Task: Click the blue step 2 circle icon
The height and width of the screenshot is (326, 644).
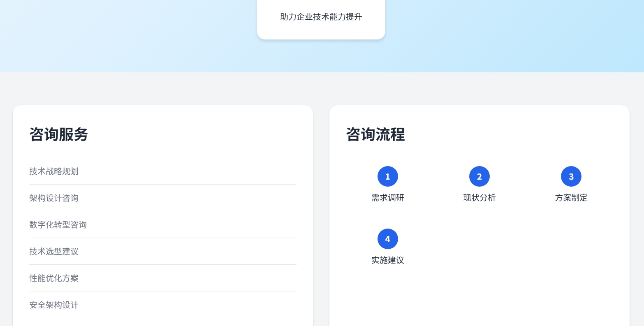Action: point(479,176)
